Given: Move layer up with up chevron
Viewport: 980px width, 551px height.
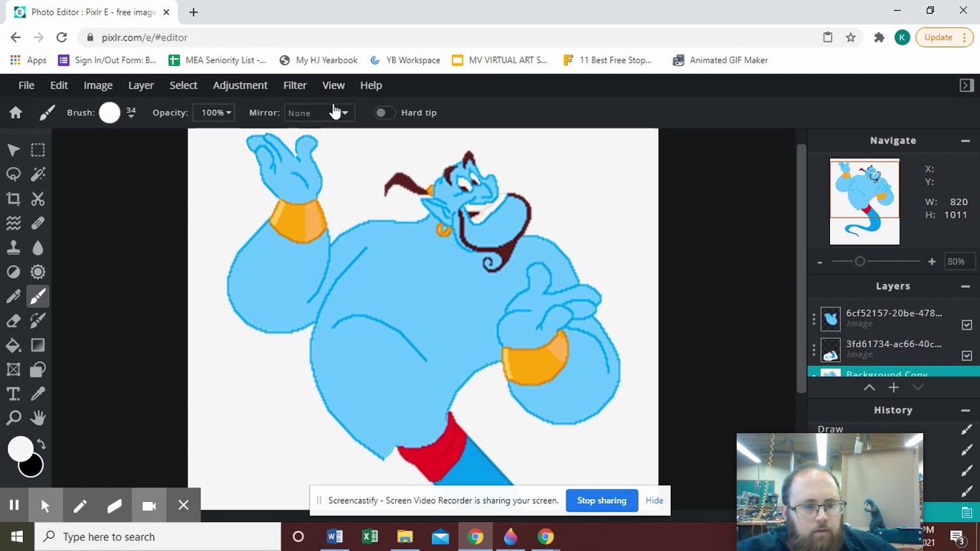Looking at the screenshot, I should pos(869,388).
